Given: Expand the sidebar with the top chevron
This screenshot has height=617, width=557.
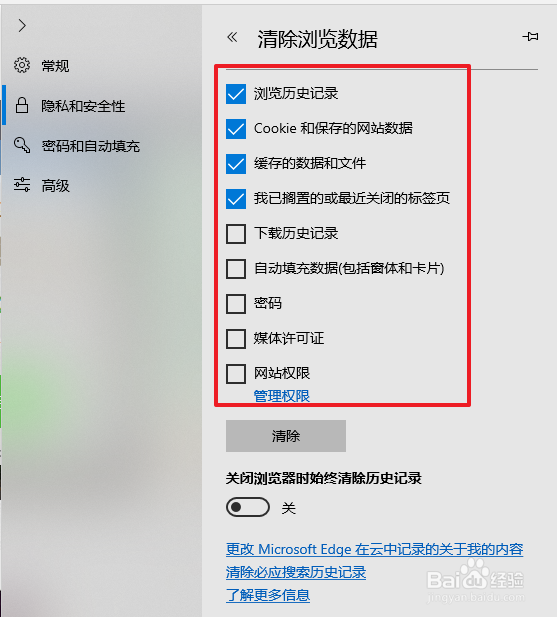Looking at the screenshot, I should click(22, 26).
